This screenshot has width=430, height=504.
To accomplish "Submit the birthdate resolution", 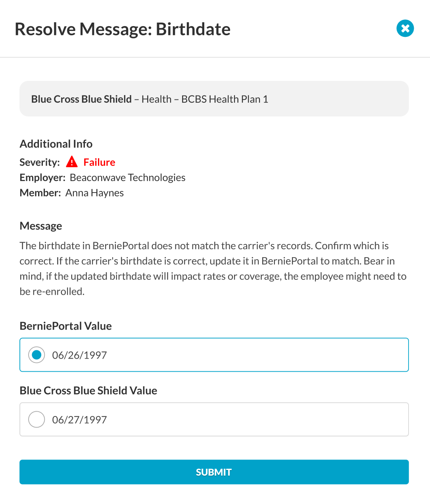I will [x=214, y=472].
